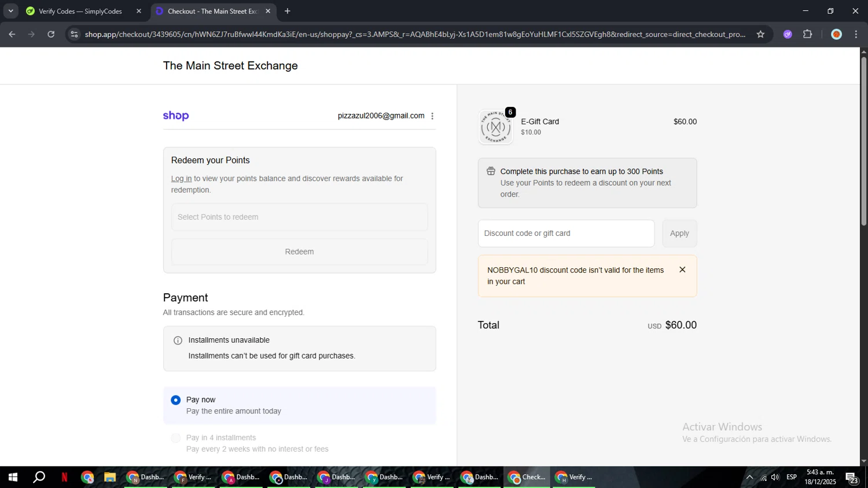Open the volume tray icon
The width and height of the screenshot is (868, 488).
coord(775,478)
